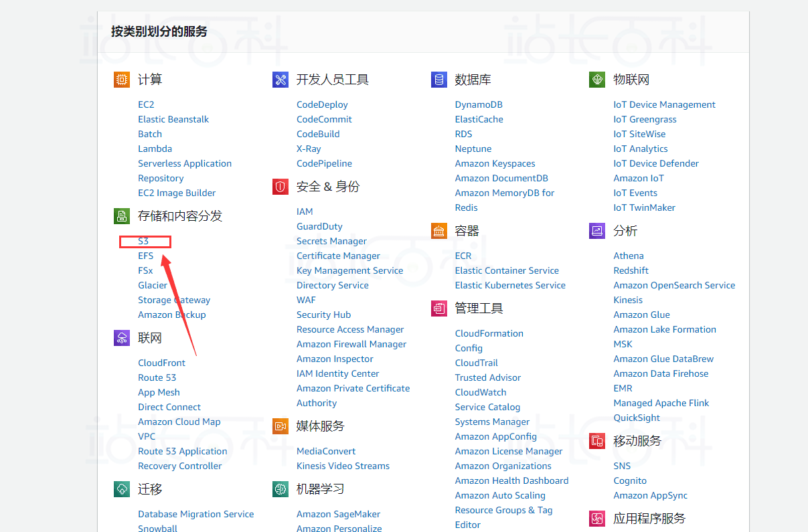808x532 pixels.
Task: Click the 物联网 IoT category icon
Action: (x=597, y=80)
